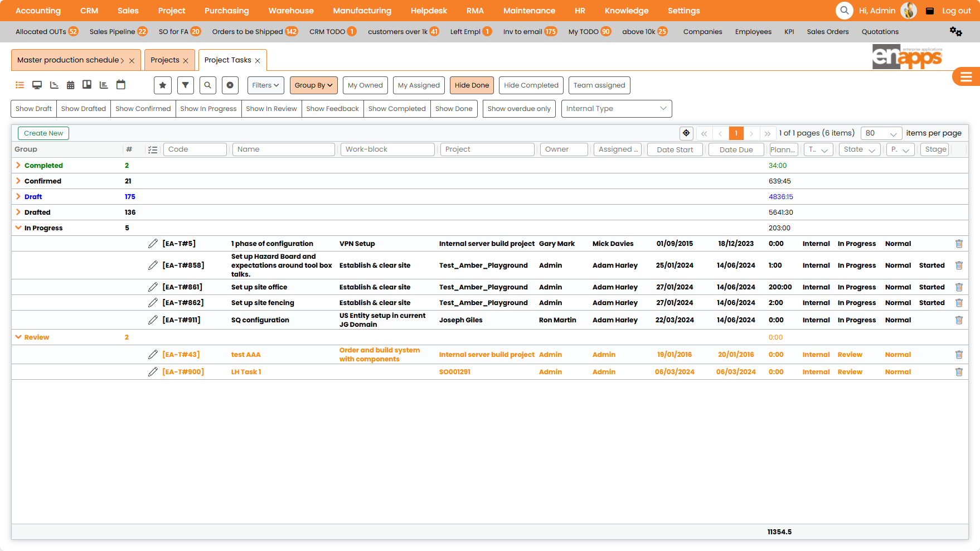
Task: Click the funnel filter button
Action: click(186, 85)
